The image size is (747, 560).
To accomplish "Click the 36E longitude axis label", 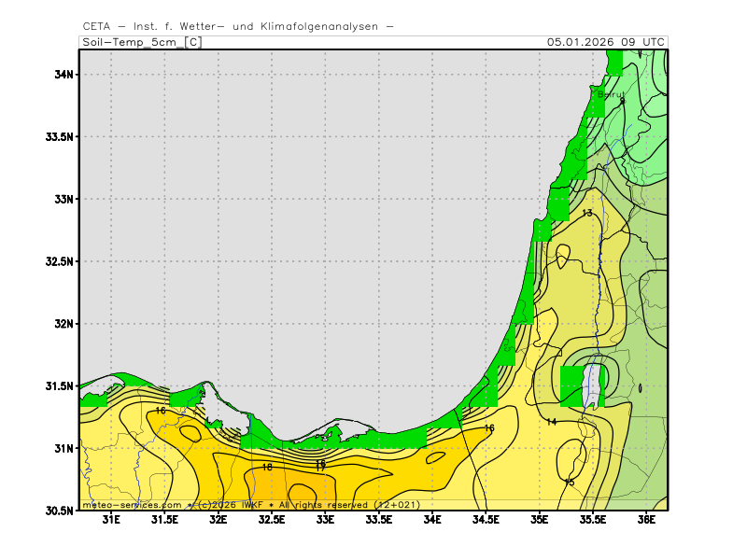I will pyautogui.click(x=646, y=520).
